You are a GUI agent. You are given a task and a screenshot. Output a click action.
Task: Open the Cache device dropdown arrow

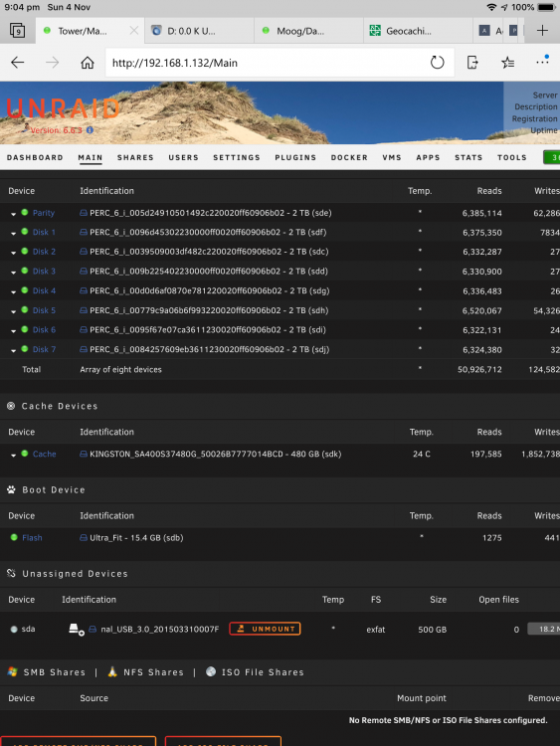point(13,456)
